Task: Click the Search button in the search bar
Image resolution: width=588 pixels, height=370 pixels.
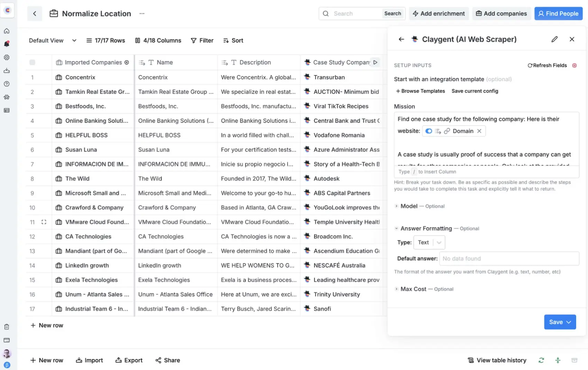Action: click(393, 13)
